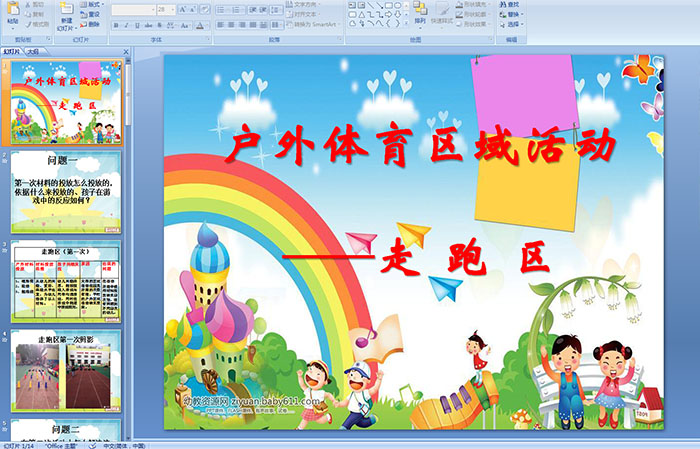Image resolution: width=700 pixels, height=449 pixels.
Task: Toggle Underline formatting
Action: click(x=137, y=25)
